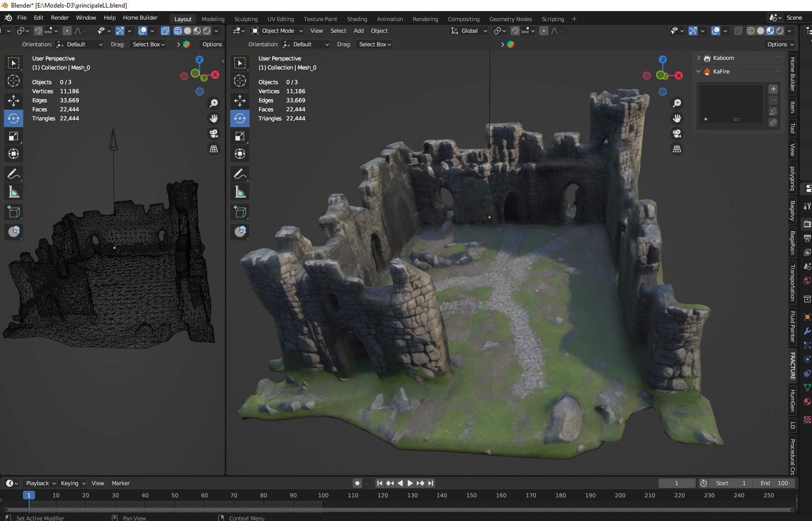This screenshot has width=812, height=521.
Task: Toggle auto keying record button
Action: 357,483
